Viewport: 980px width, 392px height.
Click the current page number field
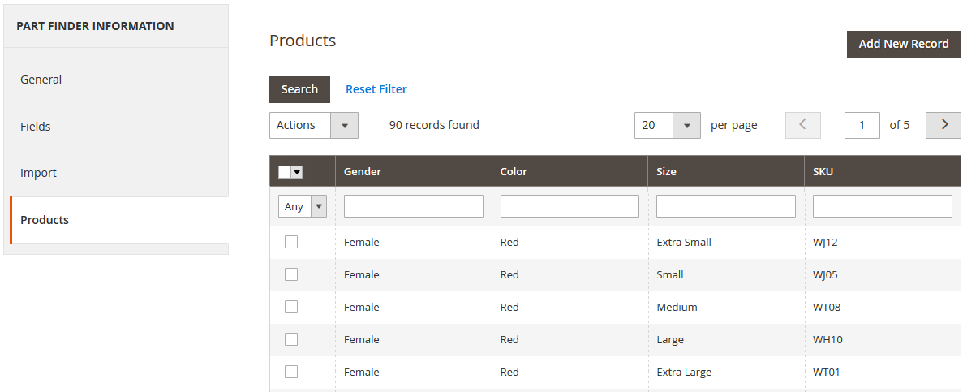coord(862,125)
